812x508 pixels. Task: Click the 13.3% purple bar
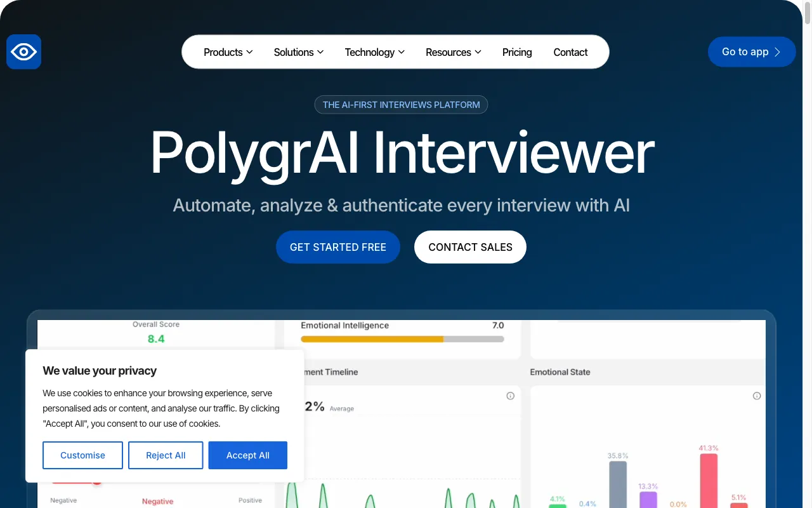(648, 499)
